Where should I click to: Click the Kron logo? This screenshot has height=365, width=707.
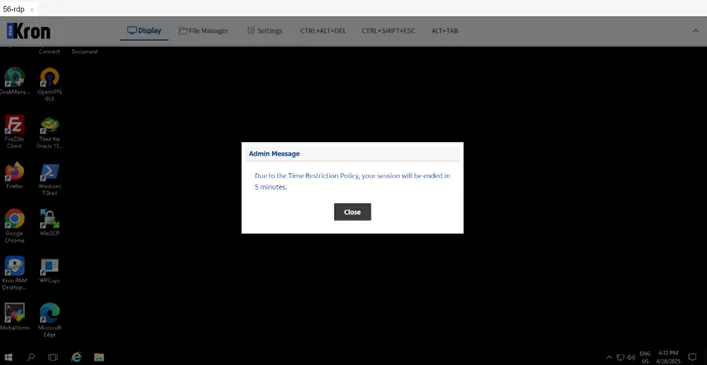pyautogui.click(x=28, y=31)
